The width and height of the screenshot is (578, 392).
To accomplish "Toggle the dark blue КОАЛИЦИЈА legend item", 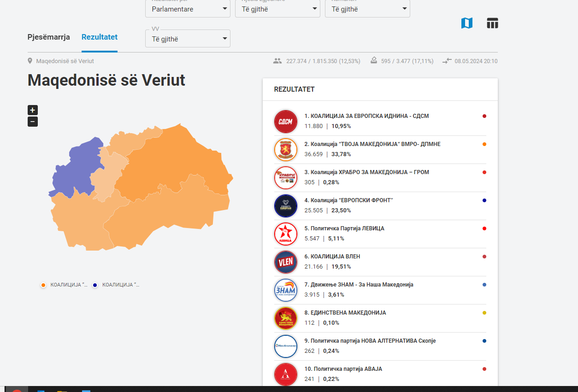I will (116, 285).
